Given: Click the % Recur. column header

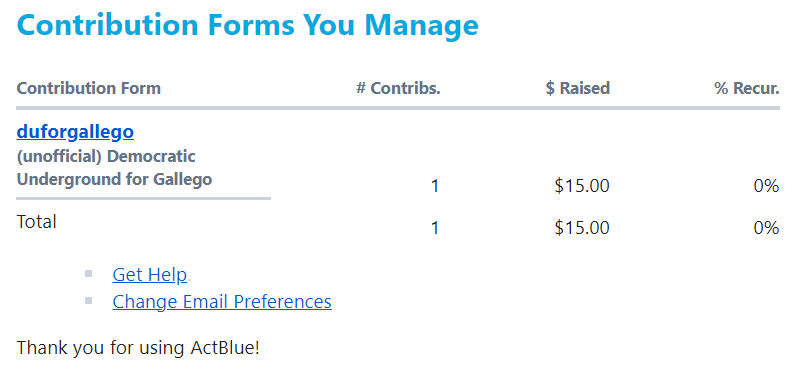Looking at the screenshot, I should 747,88.
